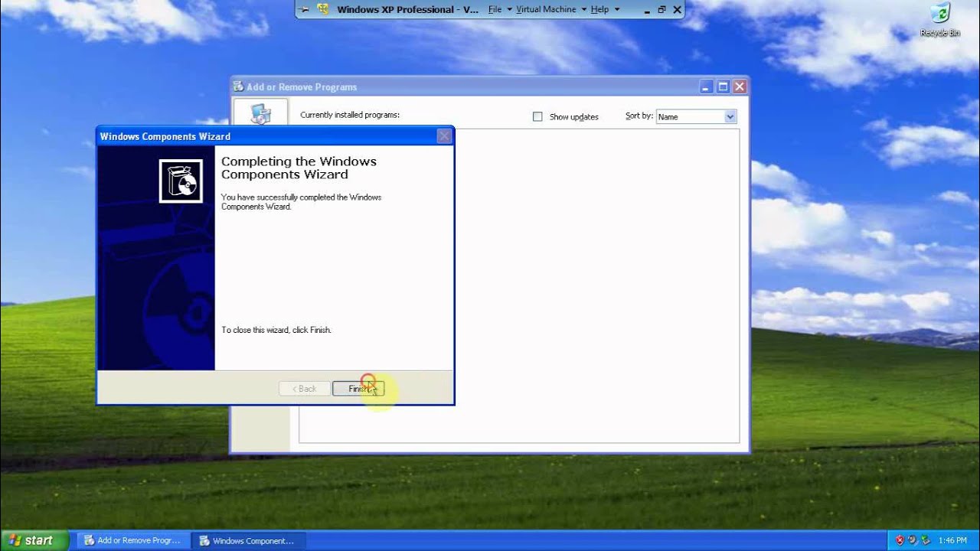Open the VM toolbar Help menu
The height and width of the screenshot is (551, 980).
click(600, 9)
